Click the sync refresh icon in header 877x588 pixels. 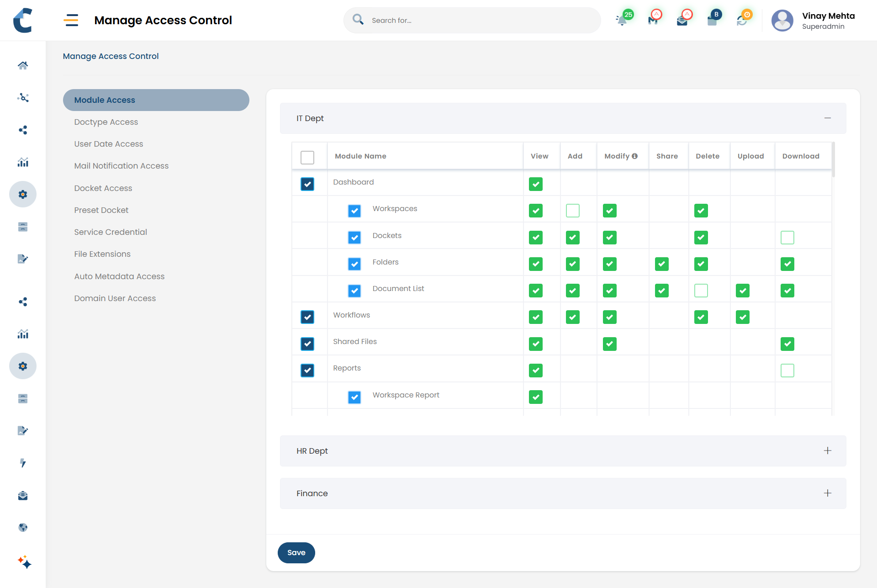click(742, 21)
